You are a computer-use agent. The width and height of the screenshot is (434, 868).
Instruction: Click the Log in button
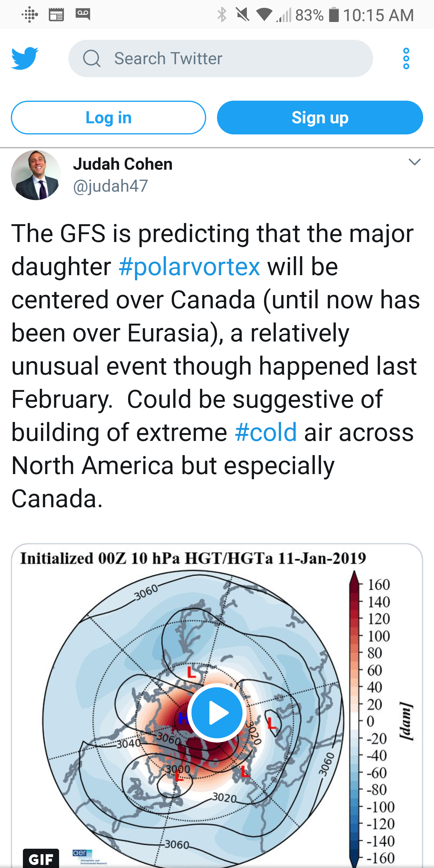108,118
